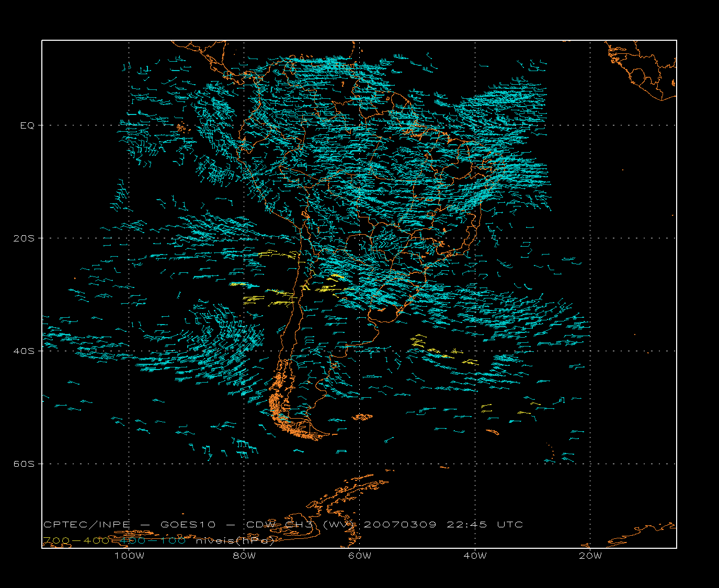Click the 40S latitude label

[24, 351]
